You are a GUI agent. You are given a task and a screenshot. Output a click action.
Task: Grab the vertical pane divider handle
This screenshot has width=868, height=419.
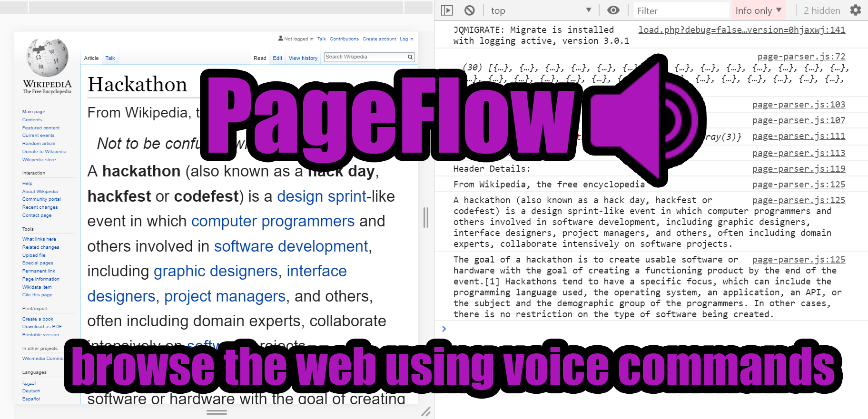(x=426, y=217)
